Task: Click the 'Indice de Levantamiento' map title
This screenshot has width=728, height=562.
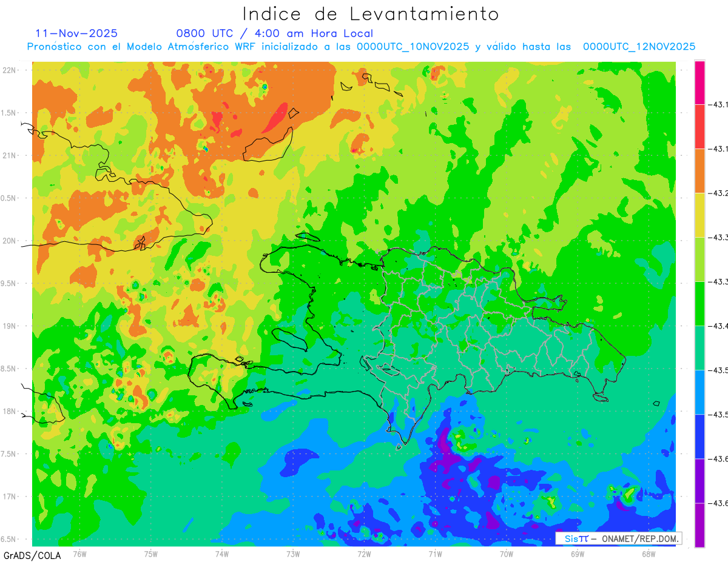Action: click(371, 13)
